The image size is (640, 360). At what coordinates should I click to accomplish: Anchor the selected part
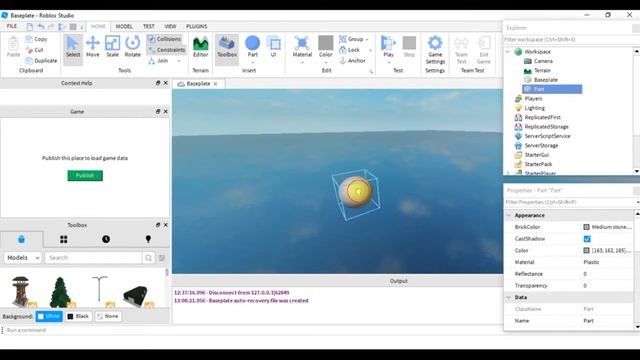(x=353, y=60)
